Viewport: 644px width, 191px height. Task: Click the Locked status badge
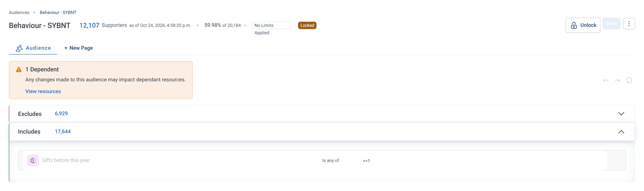click(x=307, y=25)
